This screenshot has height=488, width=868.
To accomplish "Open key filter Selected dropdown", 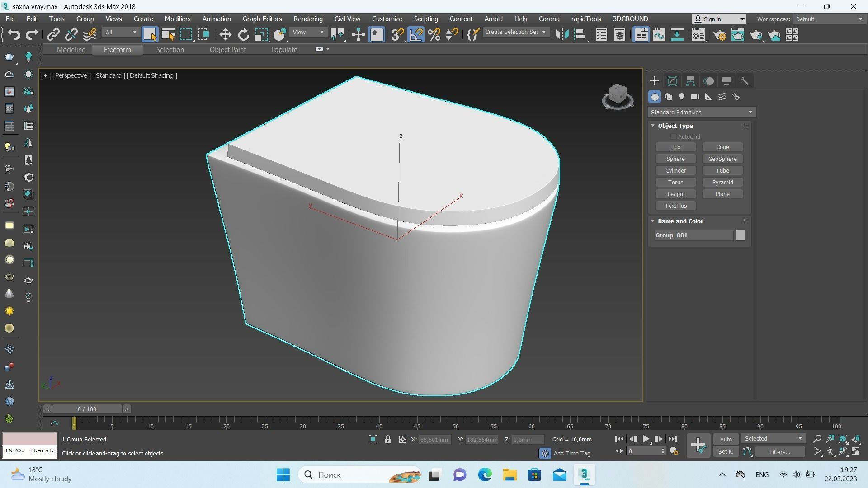I will click(x=773, y=439).
